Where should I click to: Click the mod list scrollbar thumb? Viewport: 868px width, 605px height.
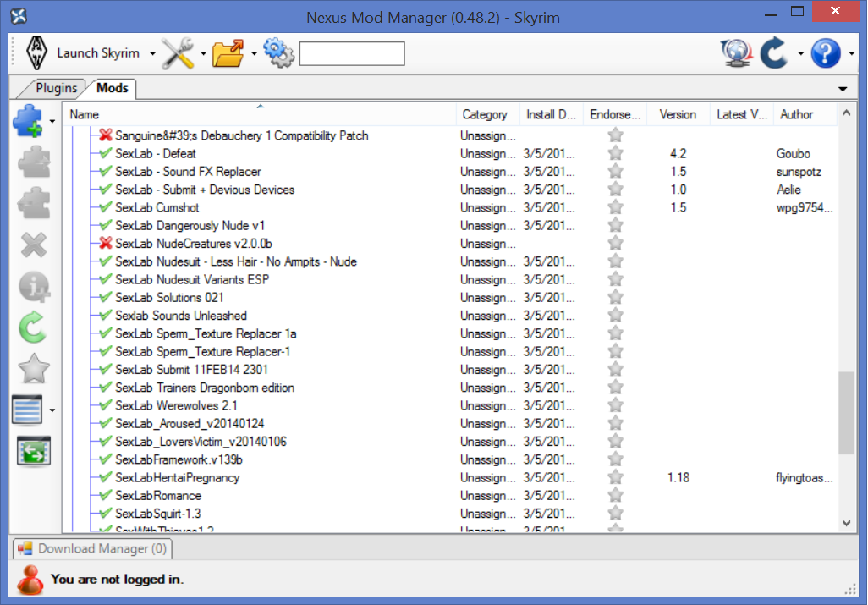(x=846, y=413)
